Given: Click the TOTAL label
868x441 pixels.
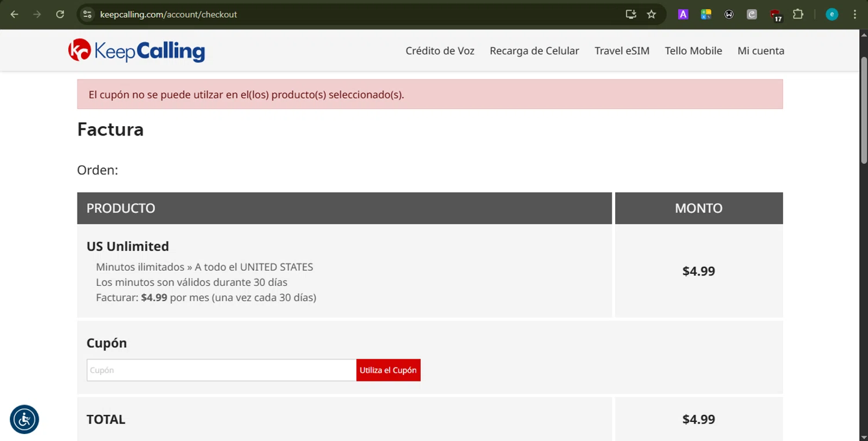Looking at the screenshot, I should [x=106, y=420].
